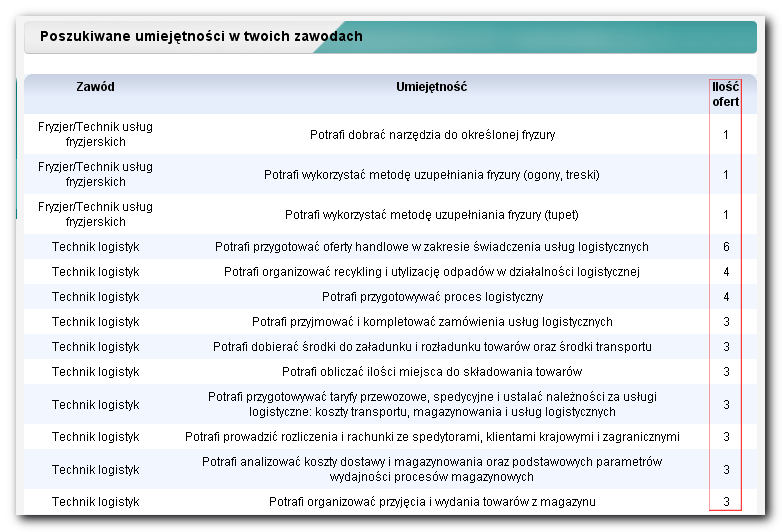This screenshot has width=782, height=532.
Task: Select skill Potrafi obliczać ilości miejsca do składowania
Action: click(x=432, y=371)
